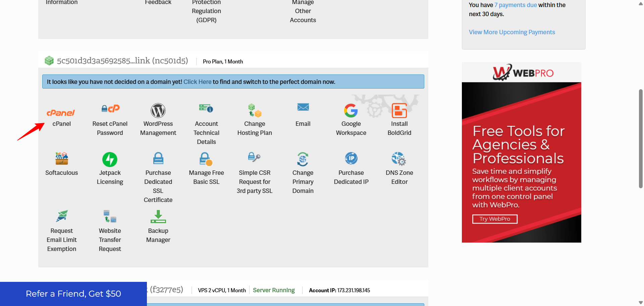
Task: Open Jetpack Licensing icon
Action: [x=110, y=159]
